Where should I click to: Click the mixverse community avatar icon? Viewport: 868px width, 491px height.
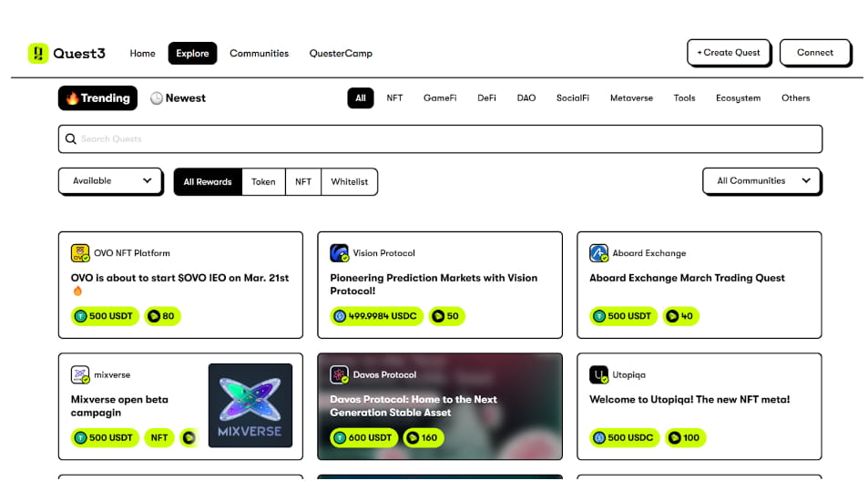click(80, 374)
